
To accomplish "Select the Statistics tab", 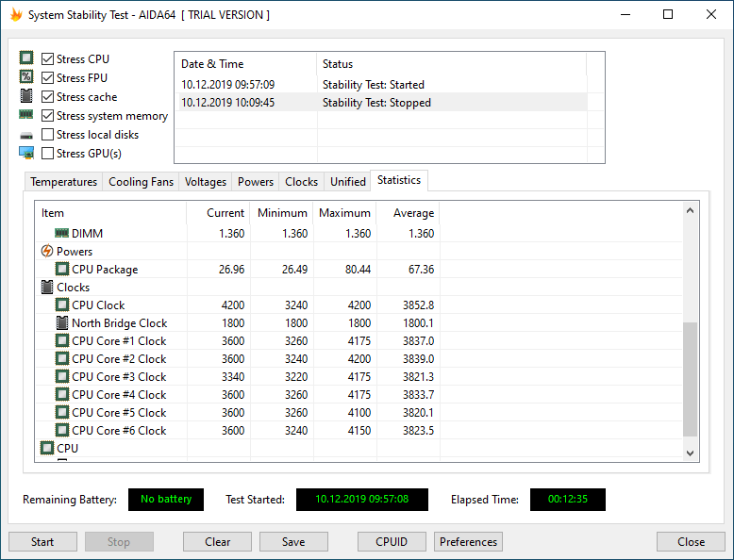I will pyautogui.click(x=399, y=180).
